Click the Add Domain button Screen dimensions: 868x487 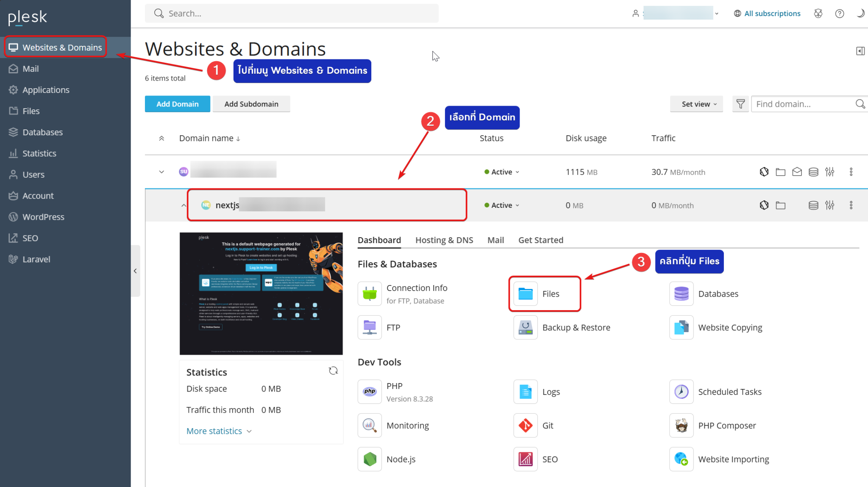click(177, 104)
